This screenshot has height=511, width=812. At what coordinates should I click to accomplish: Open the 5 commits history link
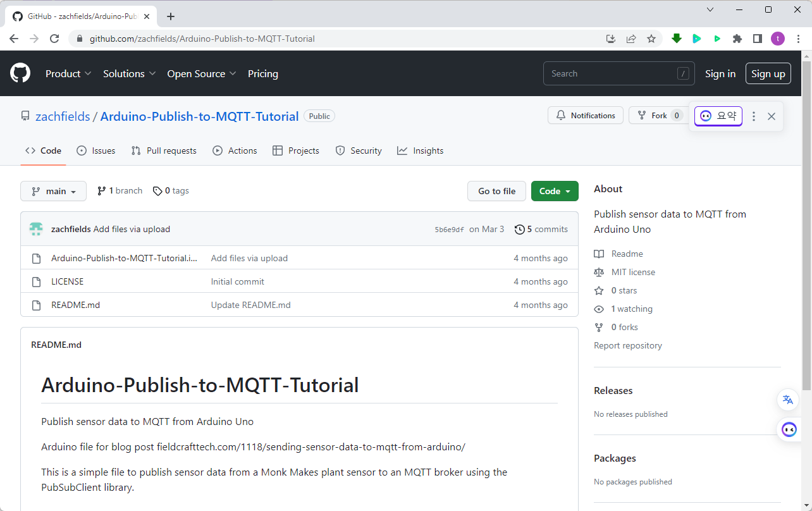541,229
